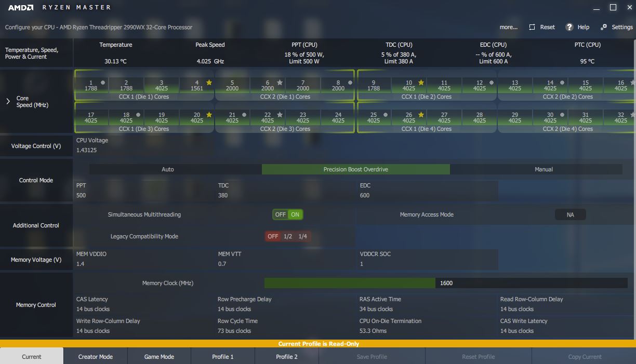This screenshot has width=636, height=364.
Task: Click the gold star on core 20
Action: (x=209, y=115)
